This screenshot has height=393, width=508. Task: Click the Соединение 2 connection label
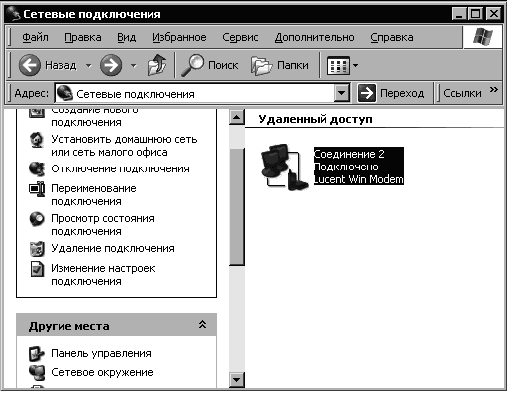[x=359, y=166]
